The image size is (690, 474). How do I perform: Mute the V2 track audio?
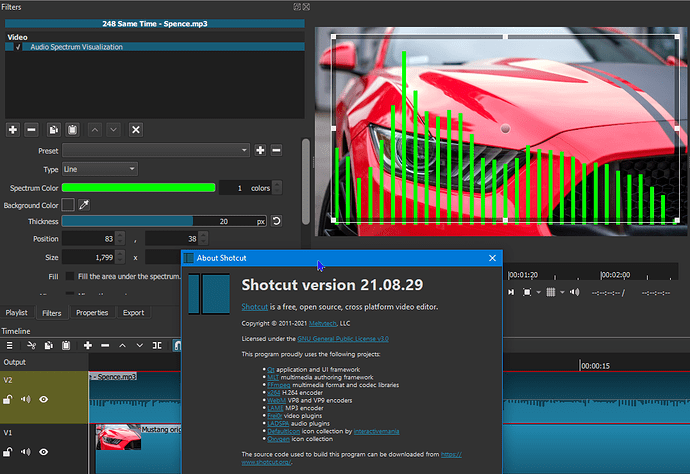(x=26, y=399)
